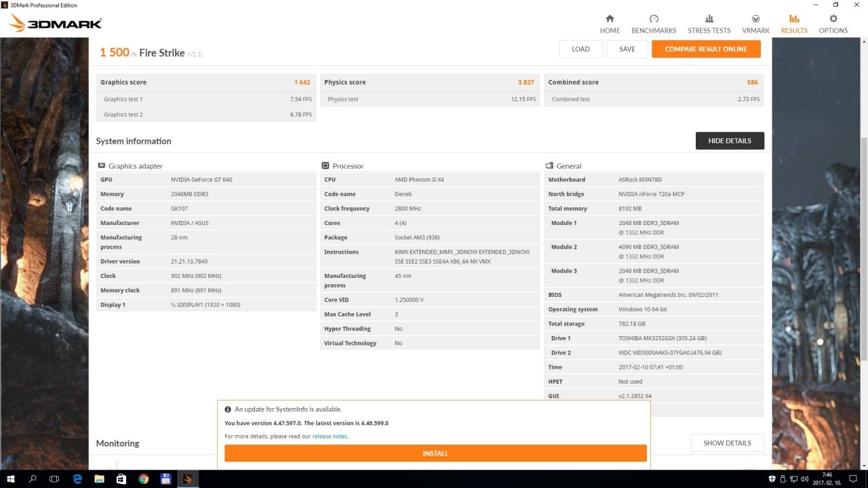Click 'AMD Phenom II X4' CPU value

[419, 180]
